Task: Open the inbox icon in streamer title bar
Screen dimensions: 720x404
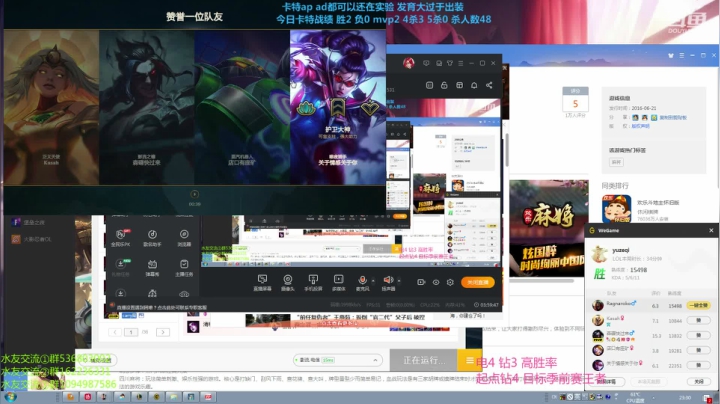Action: [x=439, y=63]
